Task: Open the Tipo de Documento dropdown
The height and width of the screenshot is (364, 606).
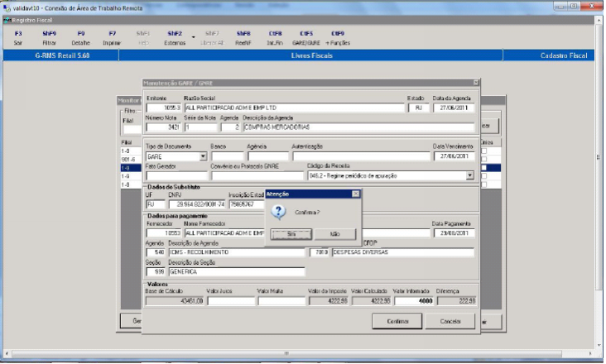Action: coord(204,156)
